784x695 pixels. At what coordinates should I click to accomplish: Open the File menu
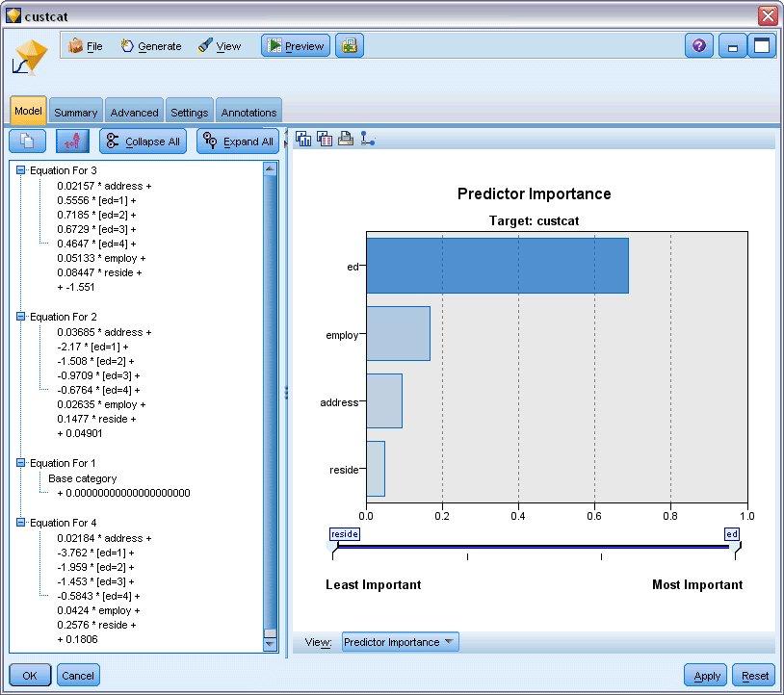click(x=85, y=46)
